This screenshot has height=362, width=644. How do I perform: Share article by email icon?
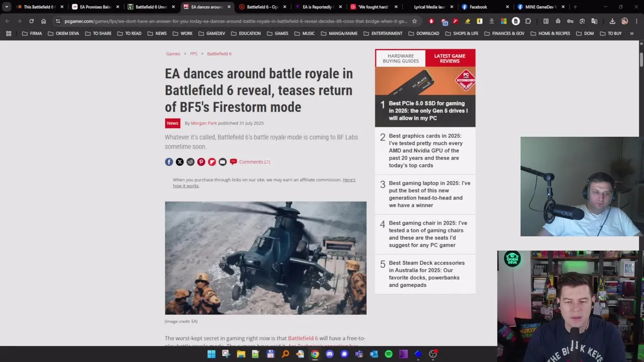point(222,162)
